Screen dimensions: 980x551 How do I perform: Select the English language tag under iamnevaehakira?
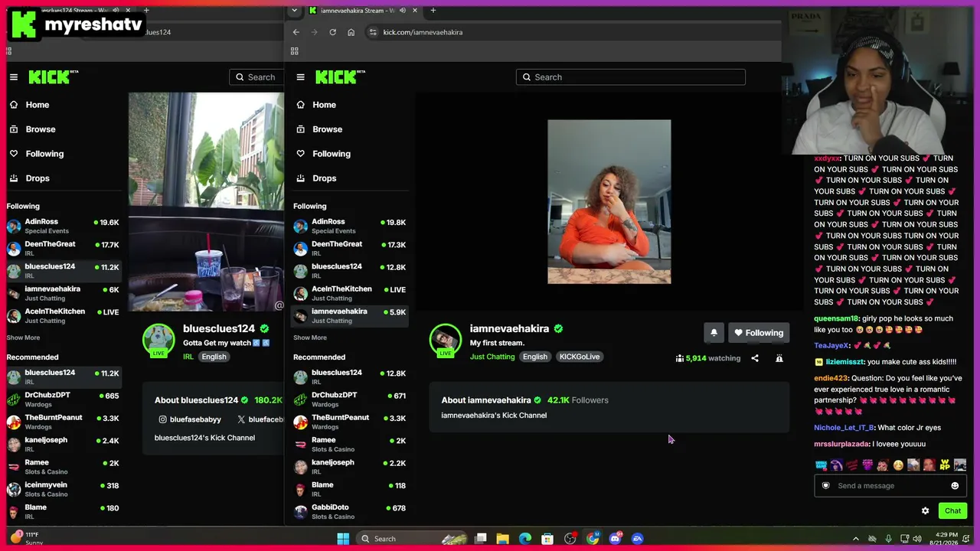(535, 357)
